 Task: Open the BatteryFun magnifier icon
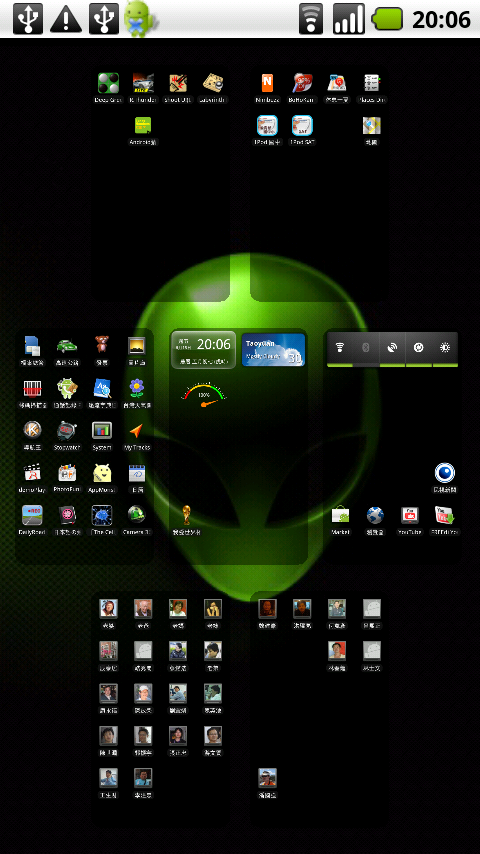(x=302, y=83)
